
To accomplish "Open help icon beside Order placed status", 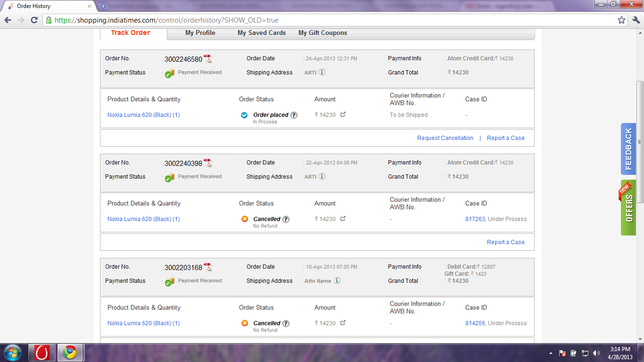I will point(294,115).
